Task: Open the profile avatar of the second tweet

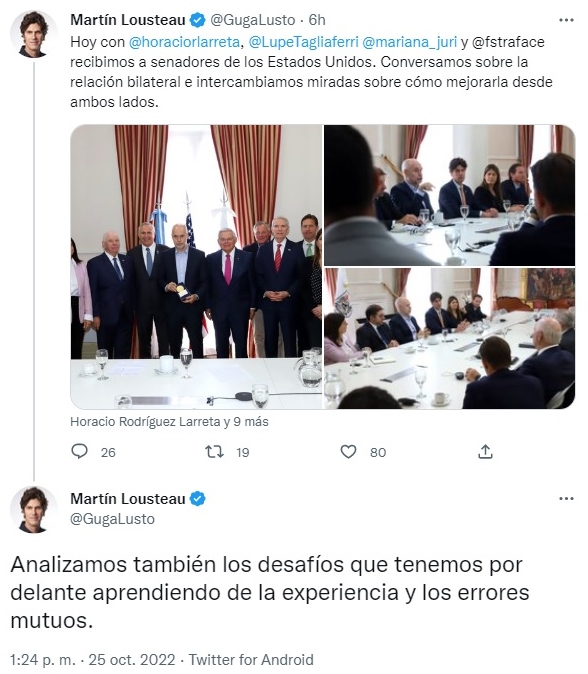Action: coord(33,509)
